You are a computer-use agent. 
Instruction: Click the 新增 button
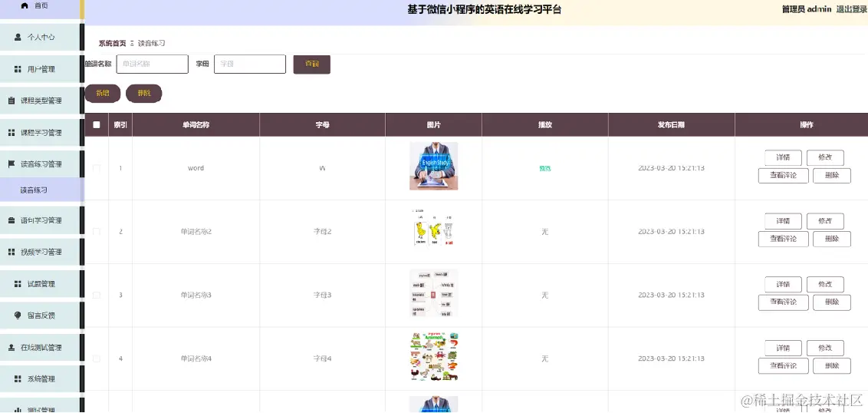click(x=103, y=93)
